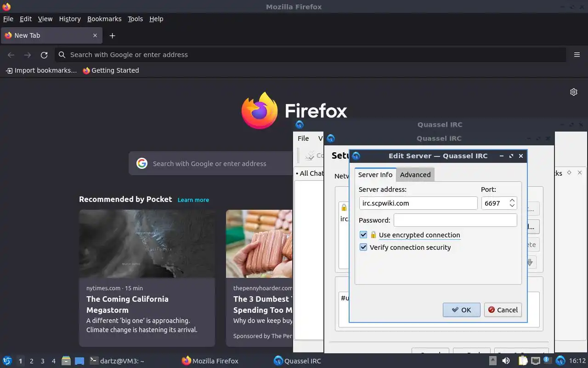This screenshot has width=588, height=368.
Task: Click Import bookmarks in the bookmarks toolbar
Action: pos(41,70)
